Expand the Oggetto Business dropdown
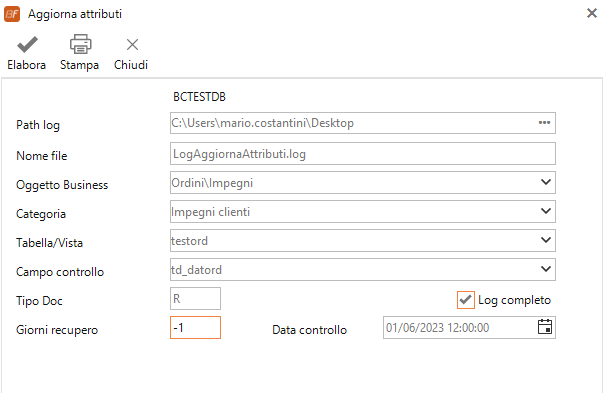This screenshot has height=393, width=603. [x=545, y=182]
